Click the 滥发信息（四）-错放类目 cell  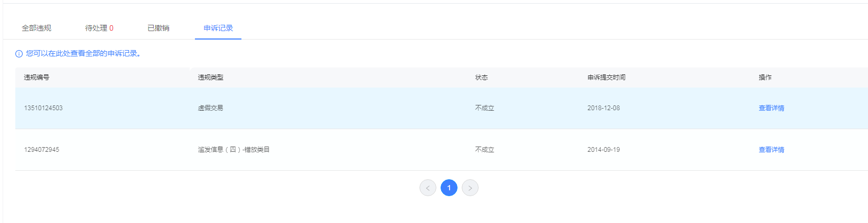pyautogui.click(x=234, y=150)
